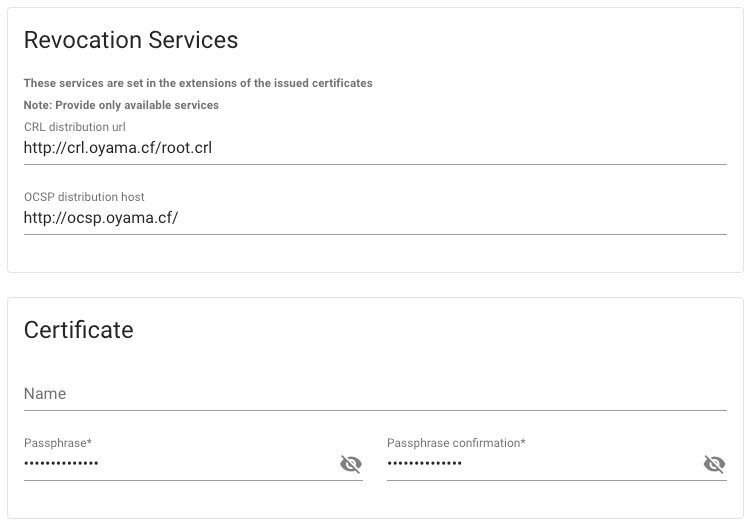Place cursor in http://crl.oyama.cf/root.crl text
This screenshot has width=753, height=526.
118,148
